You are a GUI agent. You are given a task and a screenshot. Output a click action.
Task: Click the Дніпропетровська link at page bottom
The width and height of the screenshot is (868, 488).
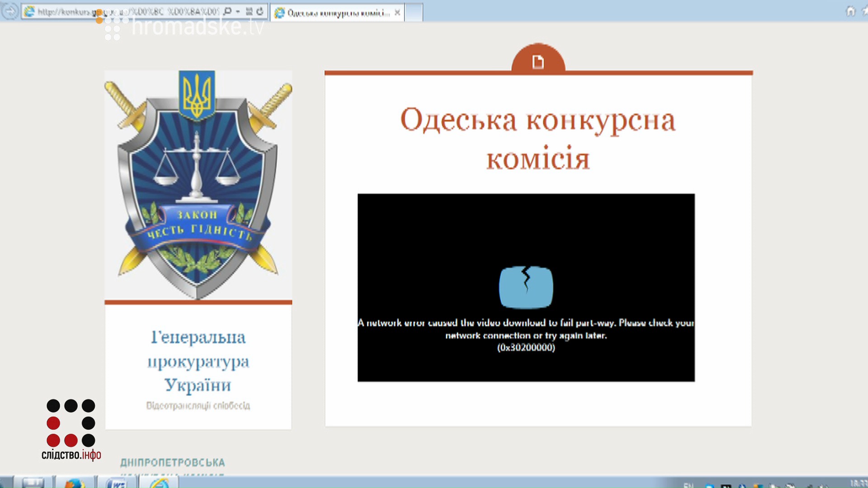(x=172, y=463)
